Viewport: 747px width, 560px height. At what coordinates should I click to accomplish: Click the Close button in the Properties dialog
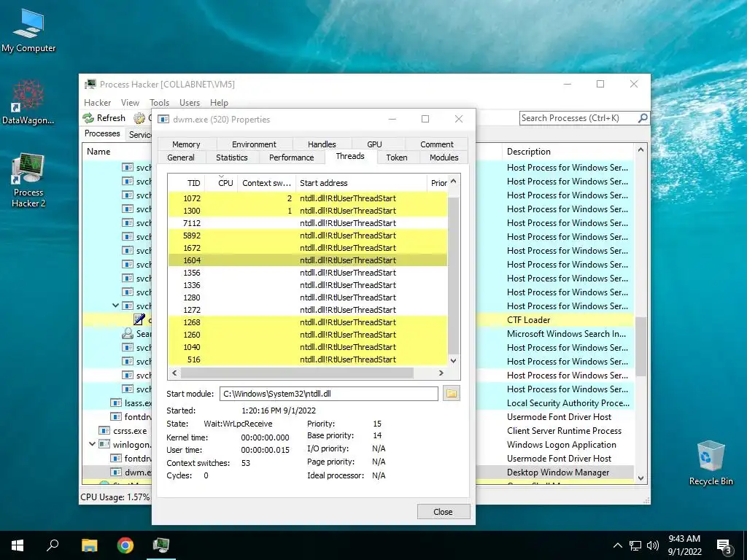click(x=443, y=512)
